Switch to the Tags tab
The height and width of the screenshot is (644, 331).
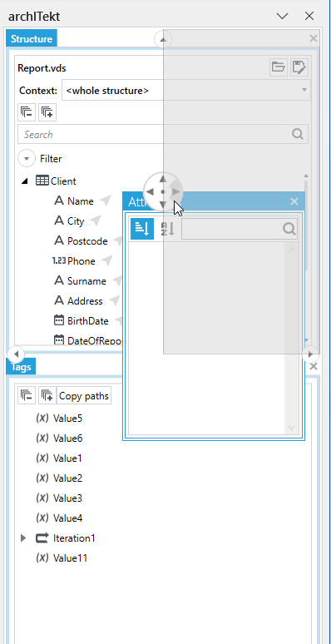[21, 366]
